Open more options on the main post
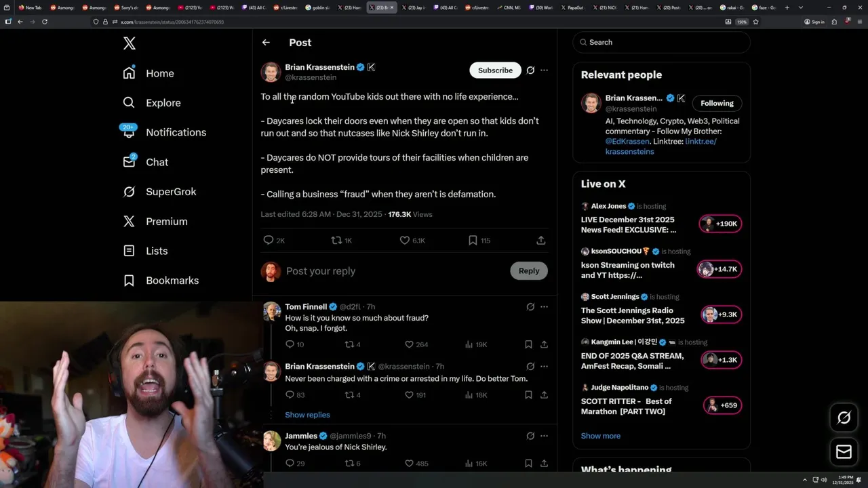This screenshot has height=488, width=868. tap(544, 70)
